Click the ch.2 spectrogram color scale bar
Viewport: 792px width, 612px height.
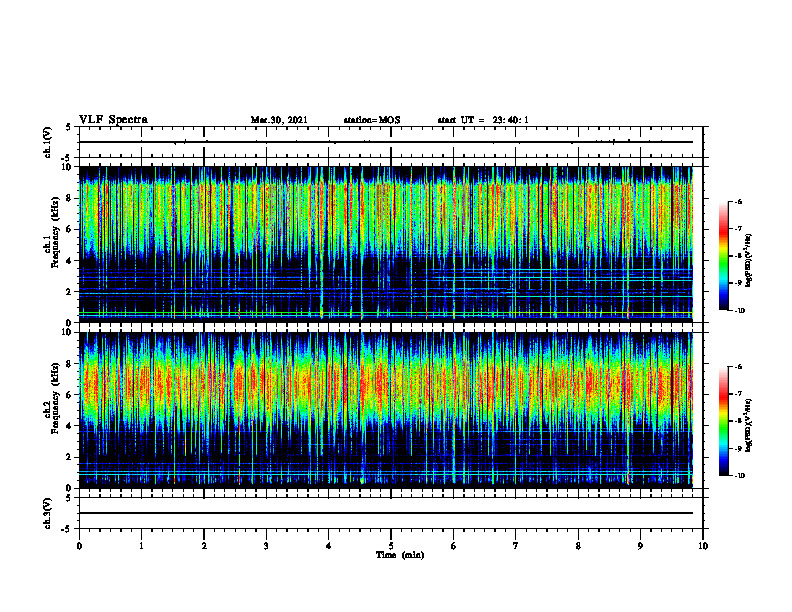coord(724,421)
